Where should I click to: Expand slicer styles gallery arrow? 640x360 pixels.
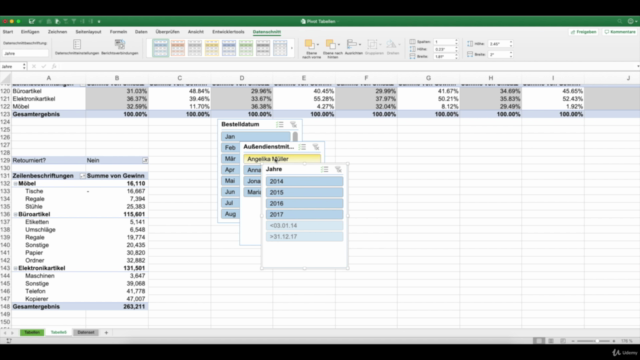coord(291,48)
